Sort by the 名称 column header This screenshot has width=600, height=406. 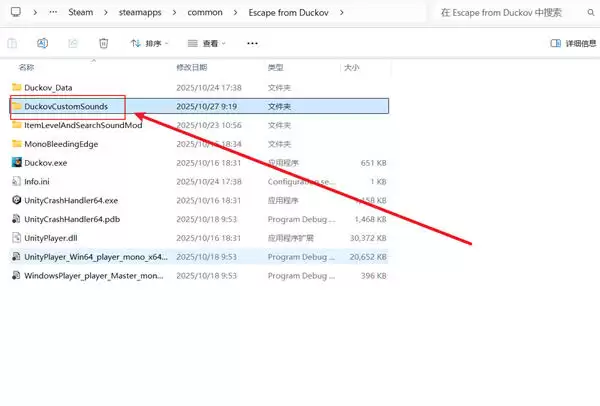(x=27, y=68)
